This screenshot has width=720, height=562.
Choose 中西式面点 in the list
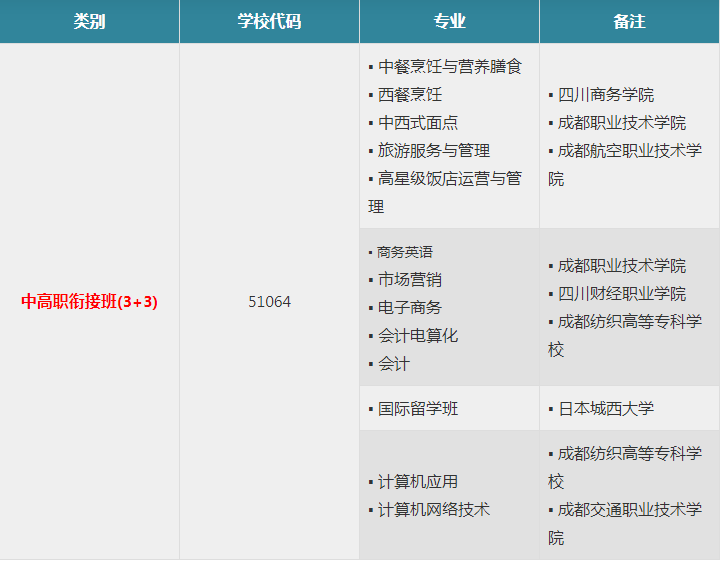(x=418, y=123)
